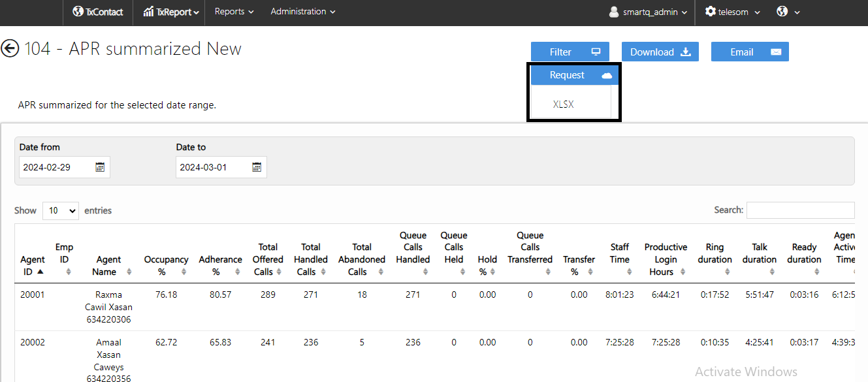Click agent ID 20002 cell
This screenshot has height=382, width=868.
coord(33,342)
